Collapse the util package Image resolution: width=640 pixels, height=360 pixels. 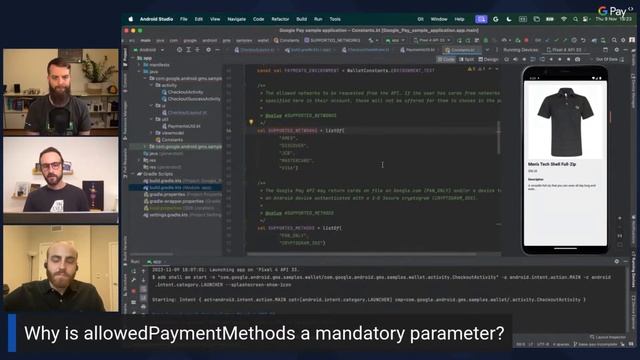pyautogui.click(x=151, y=119)
